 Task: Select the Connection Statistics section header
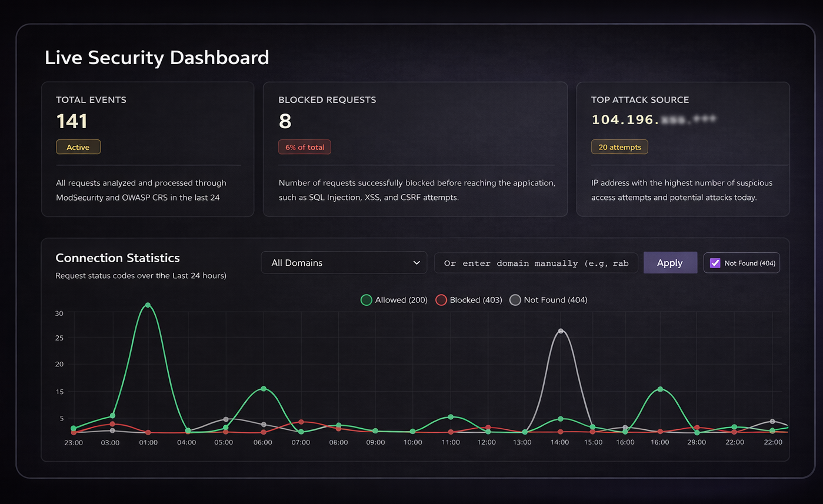(x=117, y=258)
